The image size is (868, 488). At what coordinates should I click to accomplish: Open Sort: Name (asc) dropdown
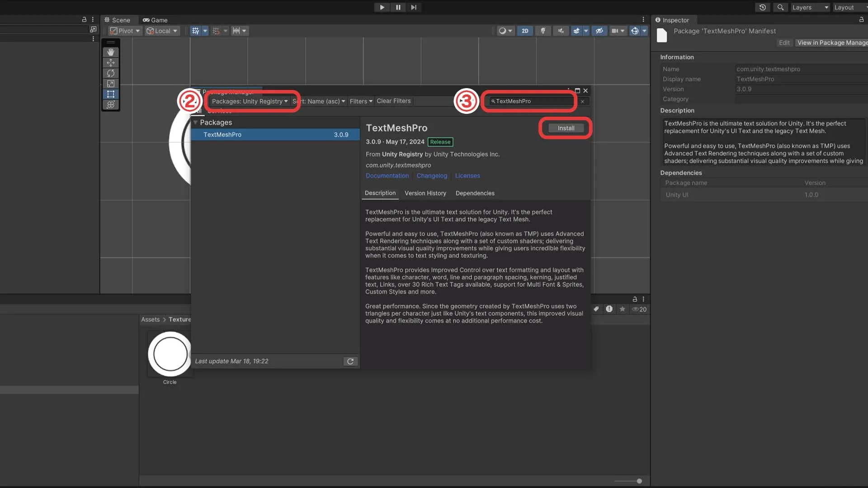(319, 101)
